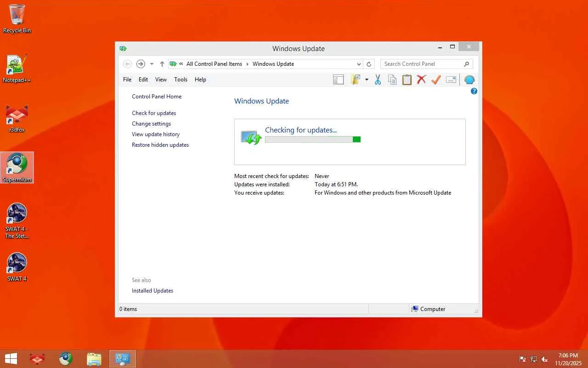The width and height of the screenshot is (588, 368).
Task: Click the Back navigation arrow
Action: [128, 64]
